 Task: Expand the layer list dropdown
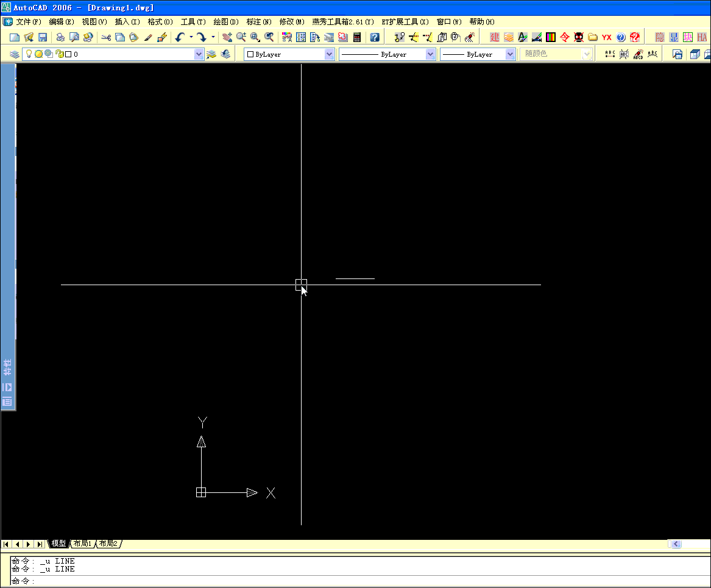(199, 54)
